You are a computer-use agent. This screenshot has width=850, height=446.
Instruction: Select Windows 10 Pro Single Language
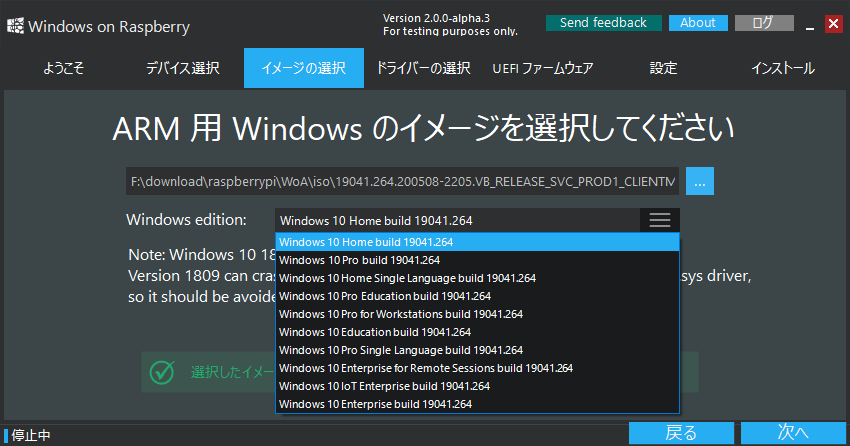(x=477, y=350)
